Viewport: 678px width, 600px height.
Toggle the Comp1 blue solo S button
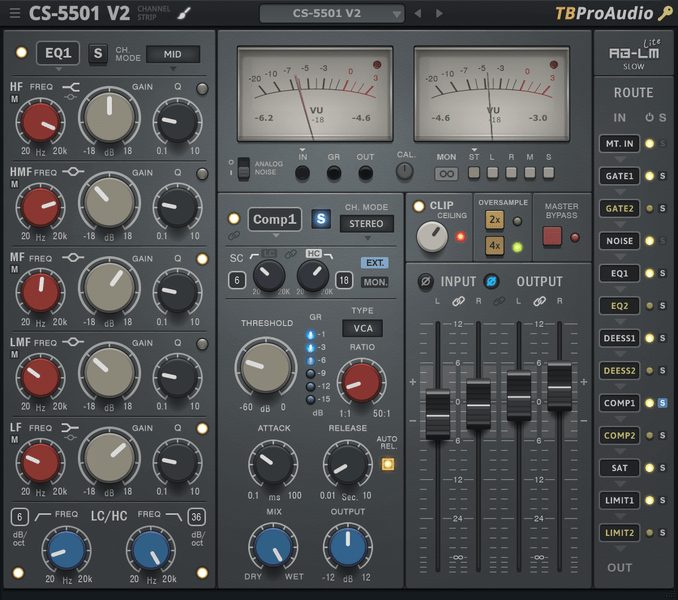(321, 219)
